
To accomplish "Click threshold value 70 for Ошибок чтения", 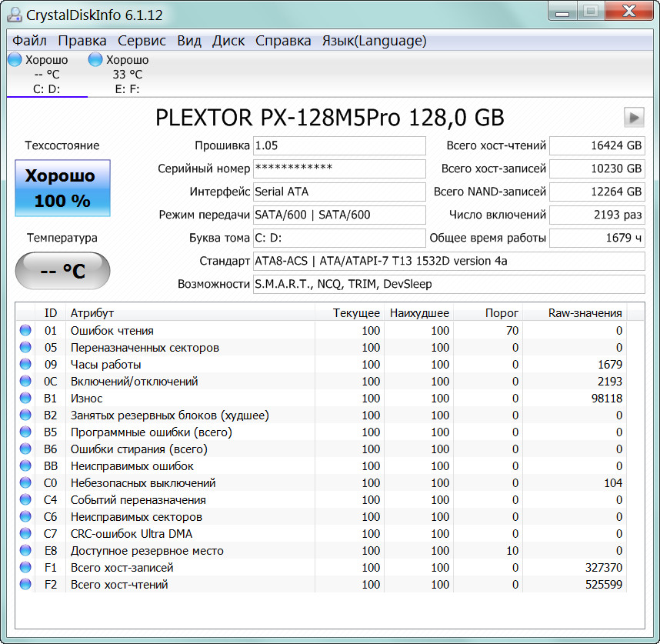I will pos(512,331).
